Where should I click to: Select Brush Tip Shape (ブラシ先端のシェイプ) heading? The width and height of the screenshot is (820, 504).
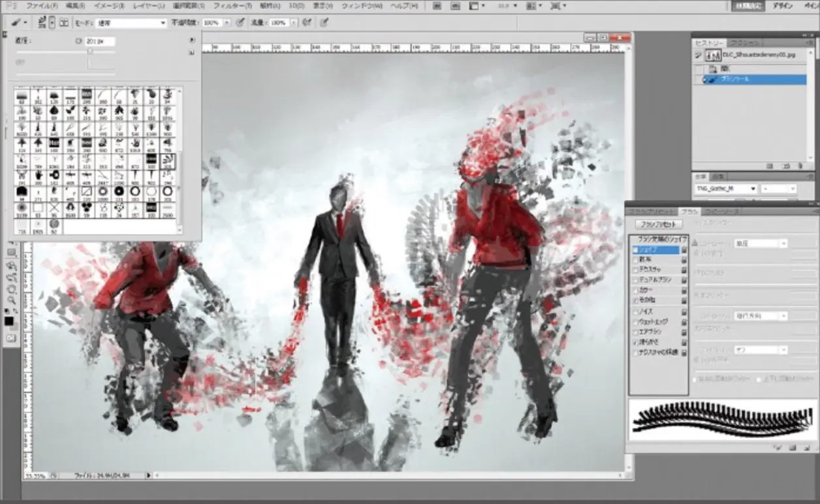[x=662, y=239]
